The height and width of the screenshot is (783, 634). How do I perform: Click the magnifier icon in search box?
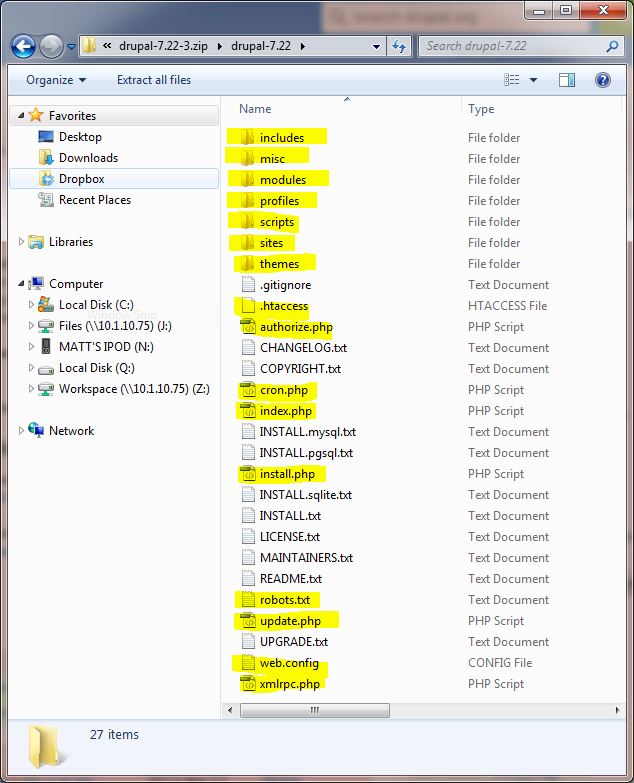point(612,46)
